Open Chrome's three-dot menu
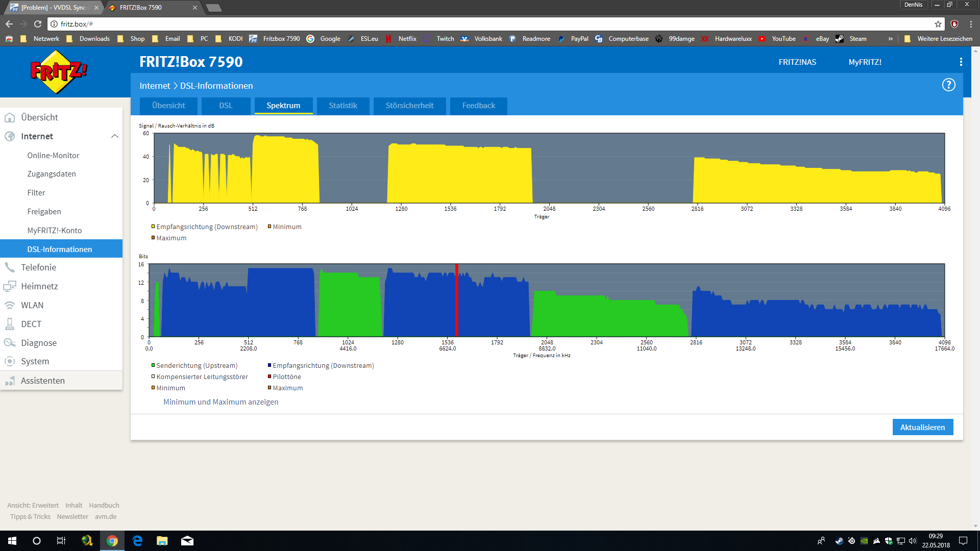 pos(971,24)
